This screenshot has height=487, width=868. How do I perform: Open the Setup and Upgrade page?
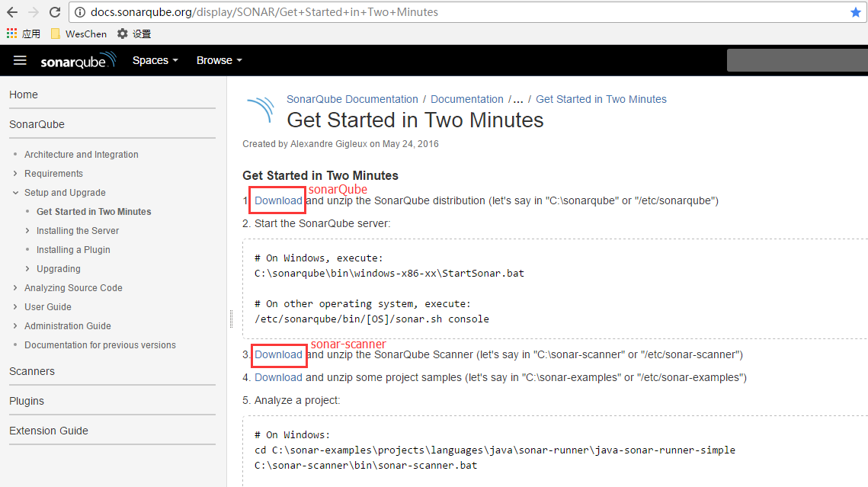coord(65,193)
